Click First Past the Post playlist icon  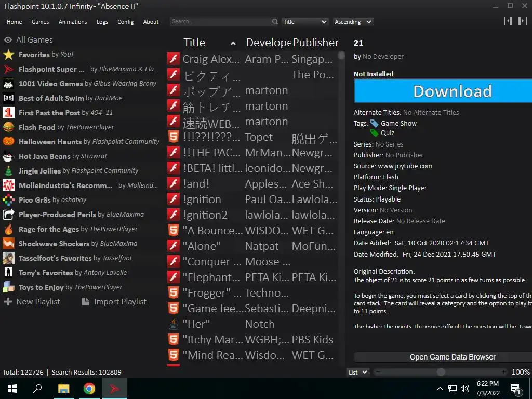coord(8,113)
